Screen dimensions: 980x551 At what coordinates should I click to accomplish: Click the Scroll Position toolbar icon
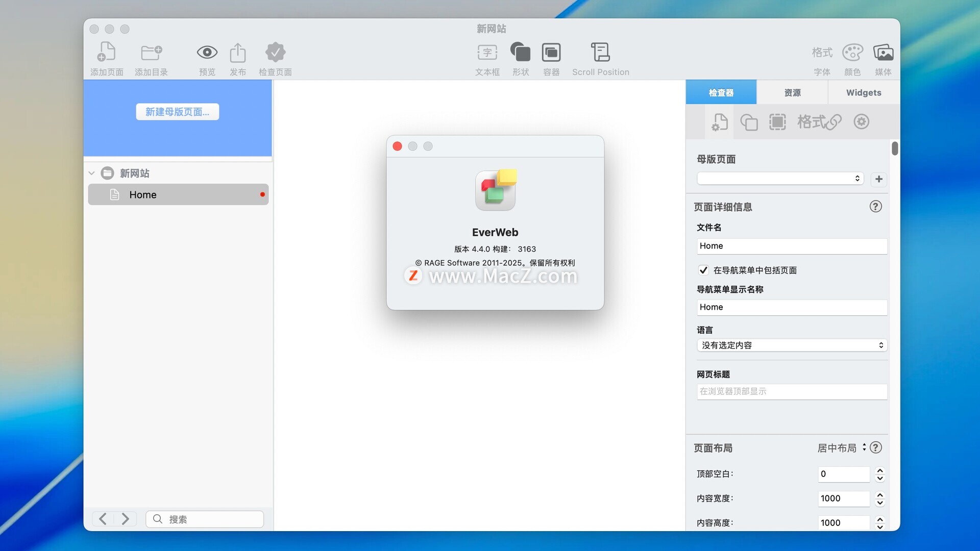[x=600, y=52]
